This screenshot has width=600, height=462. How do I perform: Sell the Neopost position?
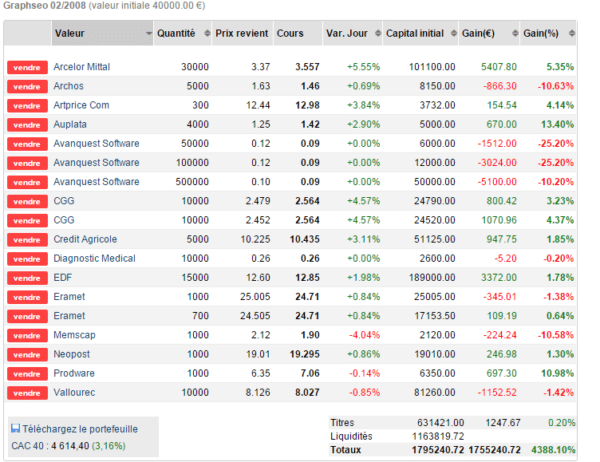[27, 354]
